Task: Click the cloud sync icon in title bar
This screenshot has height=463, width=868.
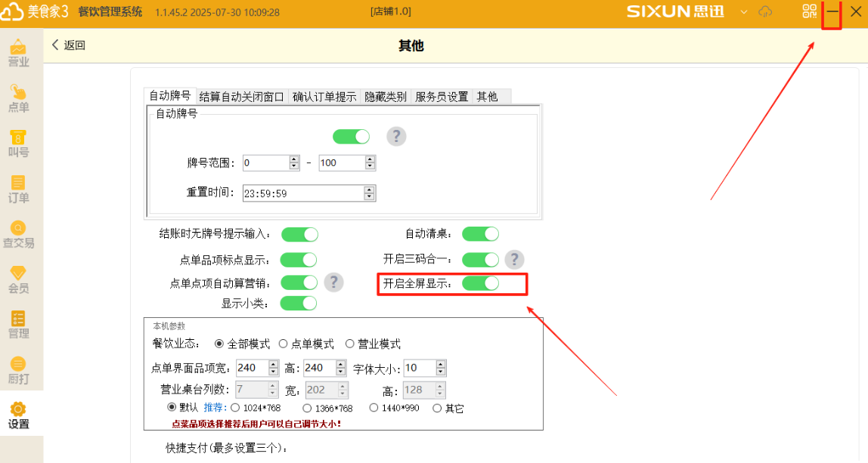Action: click(767, 11)
